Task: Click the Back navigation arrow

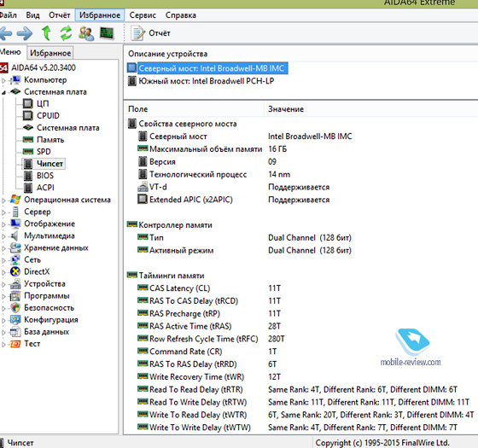Action: [5, 33]
